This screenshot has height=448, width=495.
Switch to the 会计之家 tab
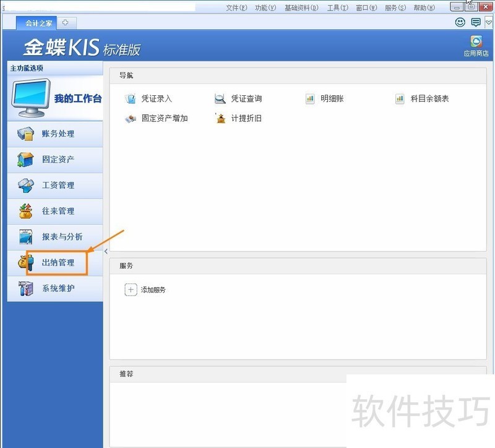click(38, 23)
